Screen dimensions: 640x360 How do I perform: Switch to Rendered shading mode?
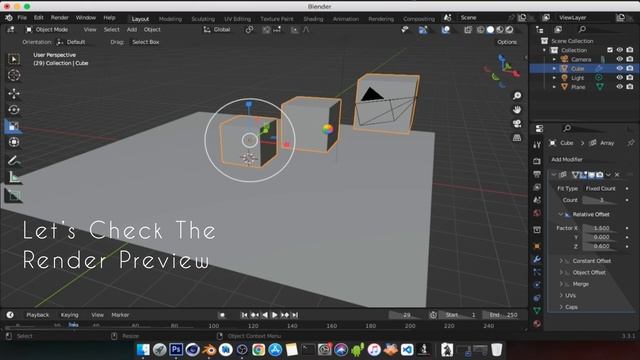[x=510, y=29]
